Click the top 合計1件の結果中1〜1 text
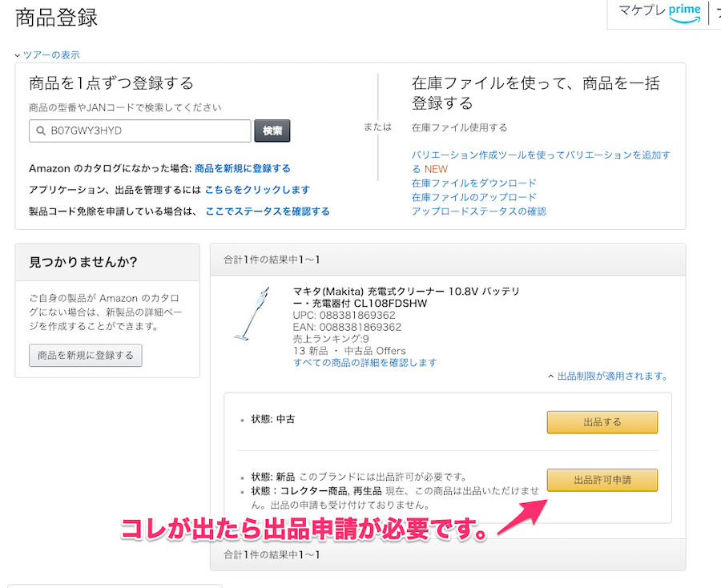 pyautogui.click(x=272, y=260)
